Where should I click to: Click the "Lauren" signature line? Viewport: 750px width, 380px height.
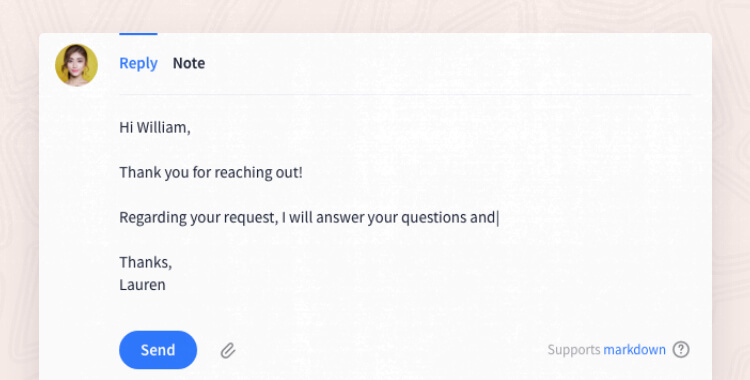(x=143, y=285)
